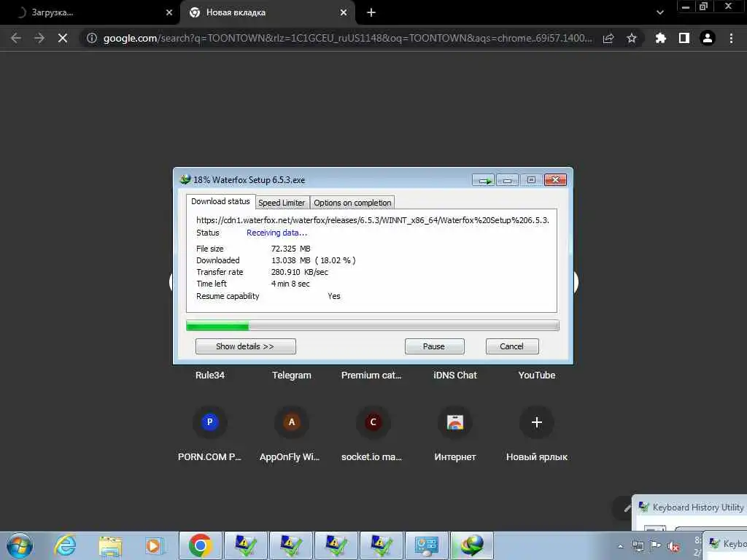The width and height of the screenshot is (747, 560).
Task: Open the Premium cat... shortcut
Action: pos(371,376)
